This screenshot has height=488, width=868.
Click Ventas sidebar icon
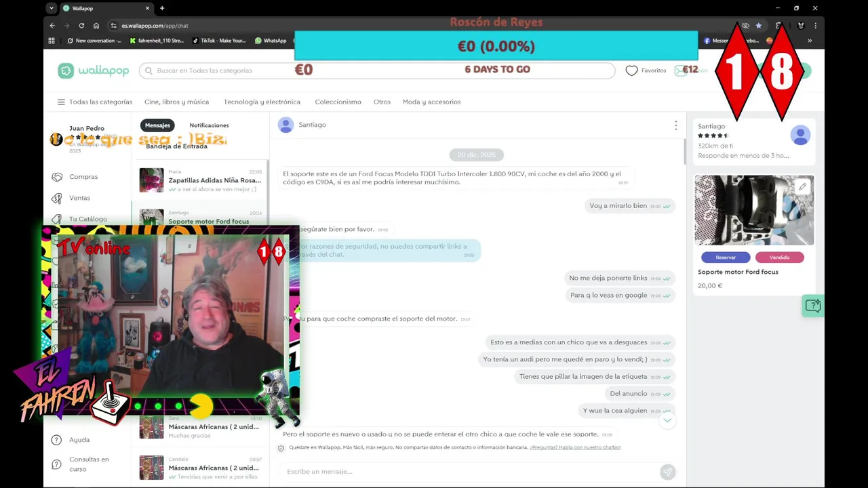57,198
